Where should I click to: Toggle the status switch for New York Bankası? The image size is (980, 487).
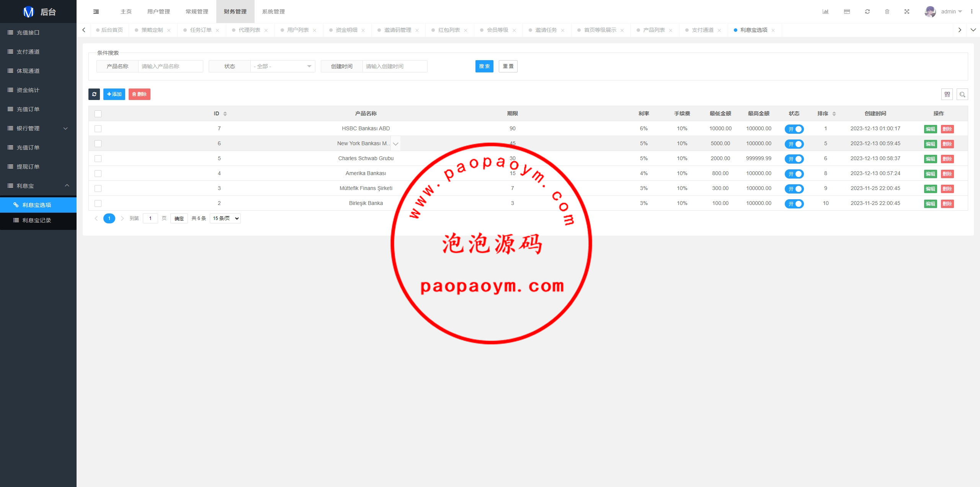coord(794,144)
